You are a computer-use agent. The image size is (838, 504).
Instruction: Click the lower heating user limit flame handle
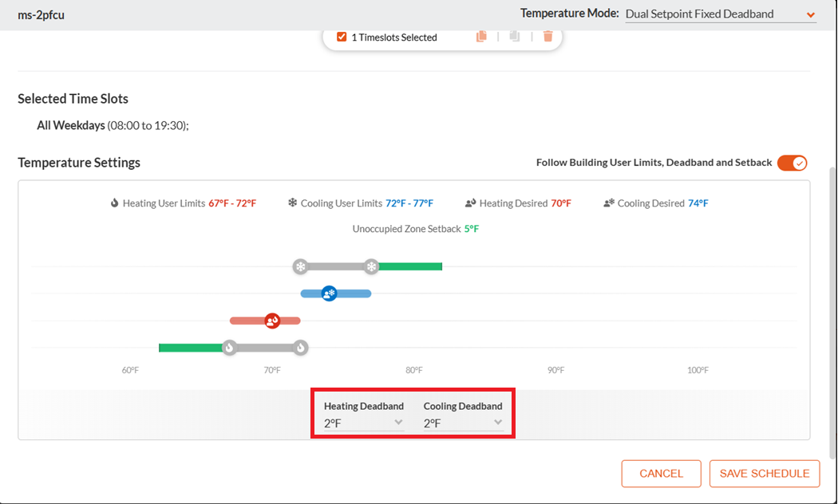pyautogui.click(x=229, y=348)
